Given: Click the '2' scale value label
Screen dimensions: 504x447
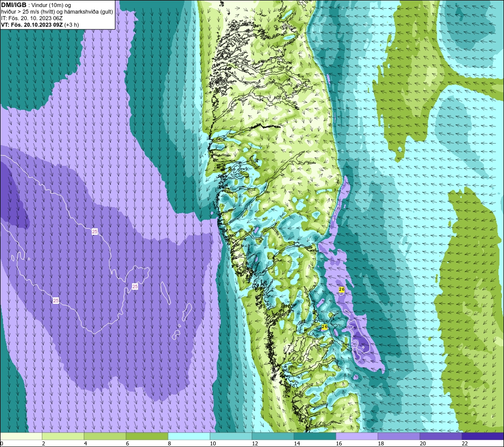Looking at the screenshot, I should [x=43, y=443].
